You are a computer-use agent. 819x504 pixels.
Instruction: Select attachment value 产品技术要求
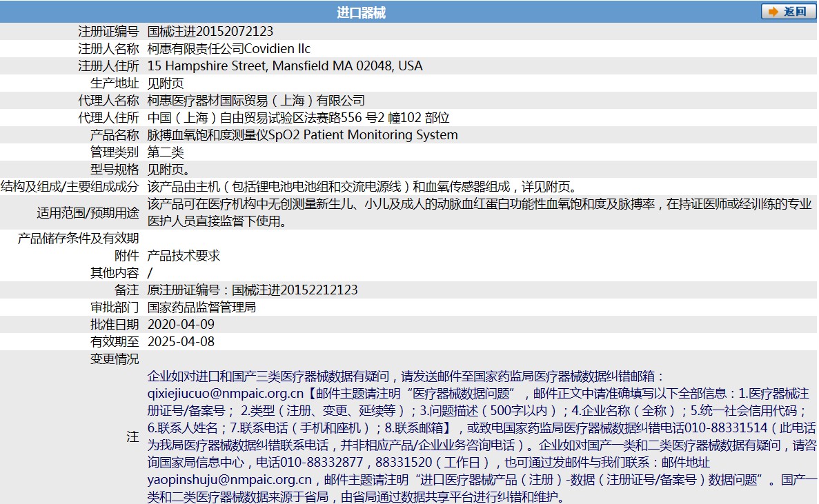coord(184,255)
